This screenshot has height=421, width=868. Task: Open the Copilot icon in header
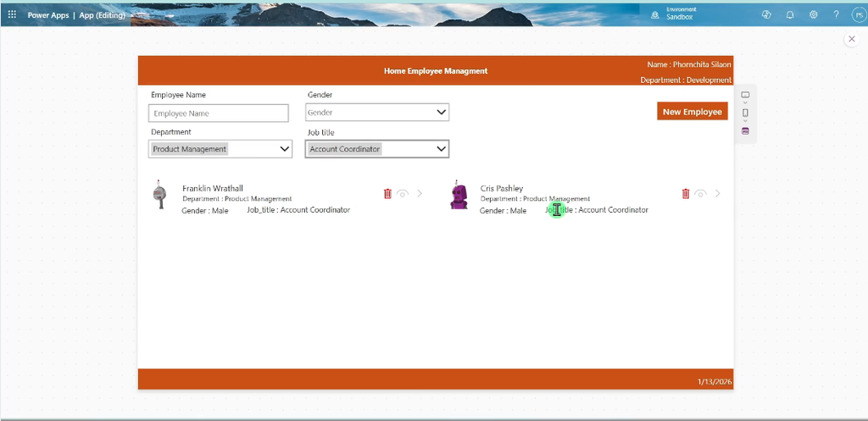(766, 15)
